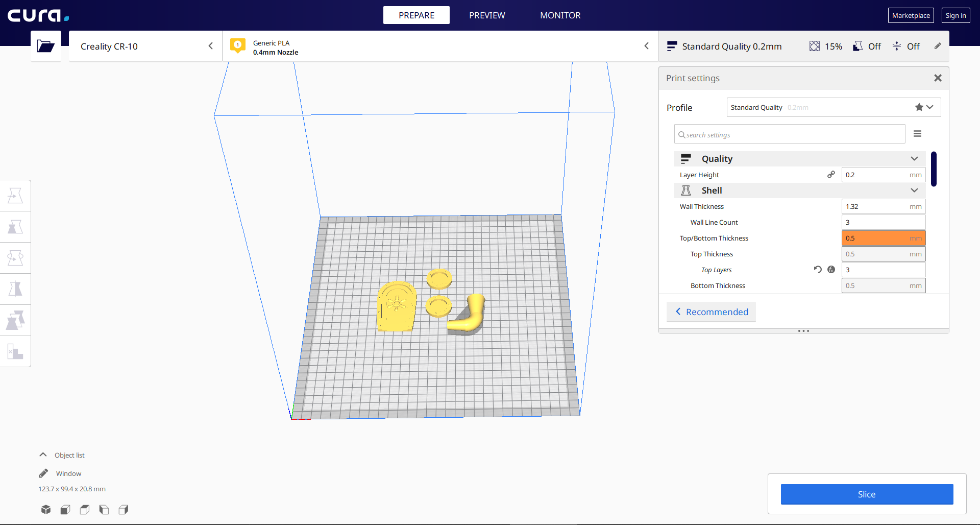Screen dimensions: 980x525
Task: Click the search settings field
Action: 790,134
